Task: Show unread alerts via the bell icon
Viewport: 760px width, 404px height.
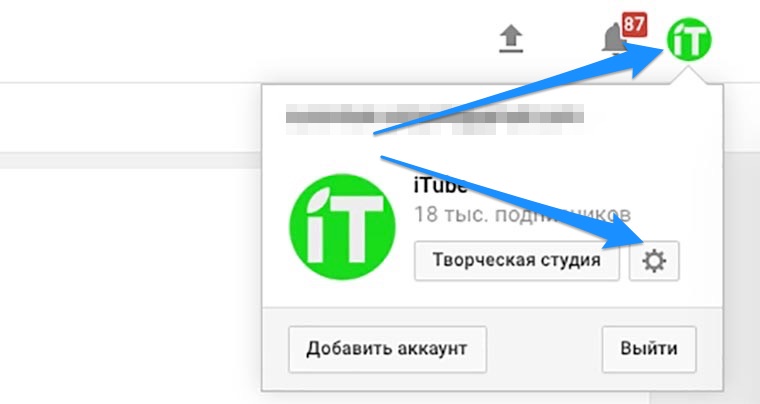Action: pos(613,40)
